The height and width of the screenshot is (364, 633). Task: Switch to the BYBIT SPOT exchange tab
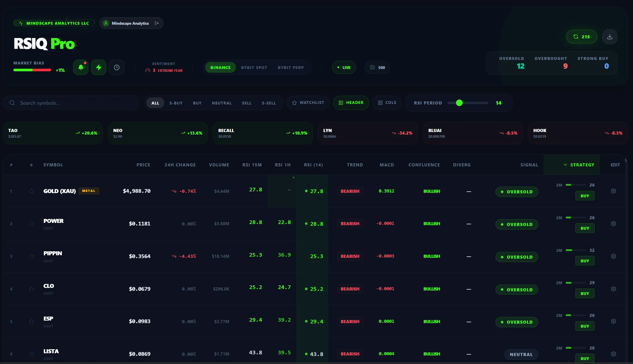point(254,68)
